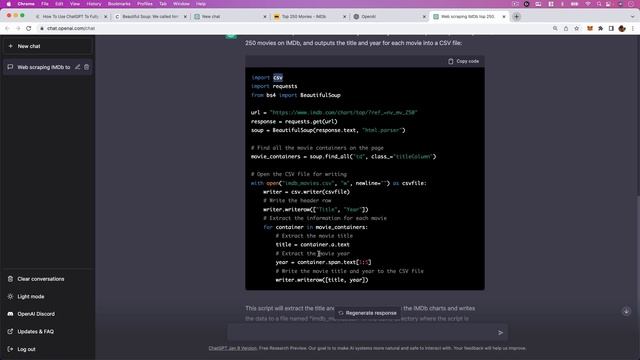
Task: Open the Chrome three-dot menu
Action: (x=633, y=28)
